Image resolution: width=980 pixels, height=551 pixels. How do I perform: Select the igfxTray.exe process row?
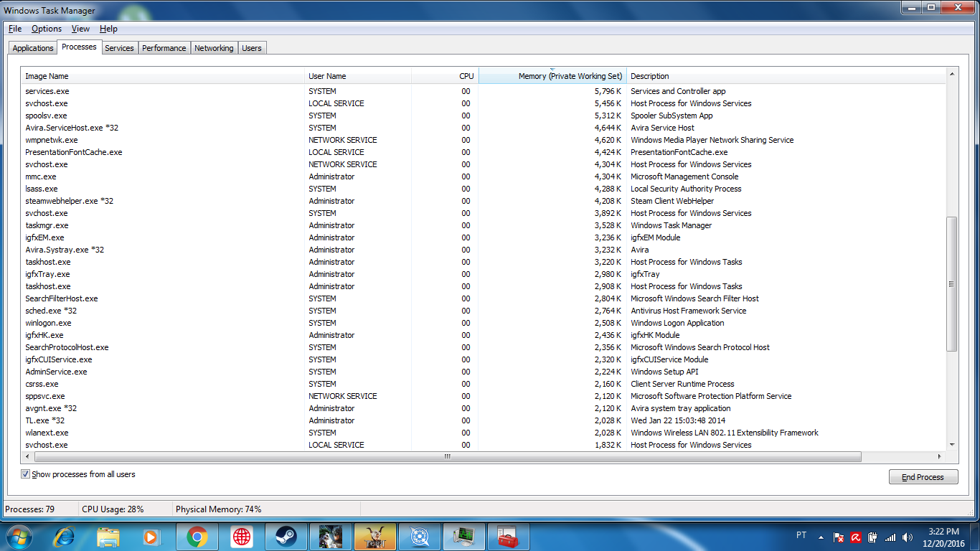pos(484,274)
